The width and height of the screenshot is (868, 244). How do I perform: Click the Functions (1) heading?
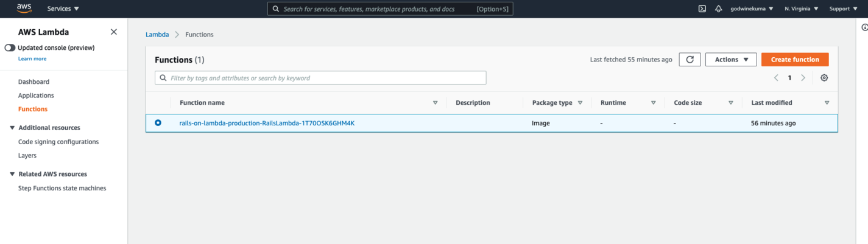(x=180, y=60)
